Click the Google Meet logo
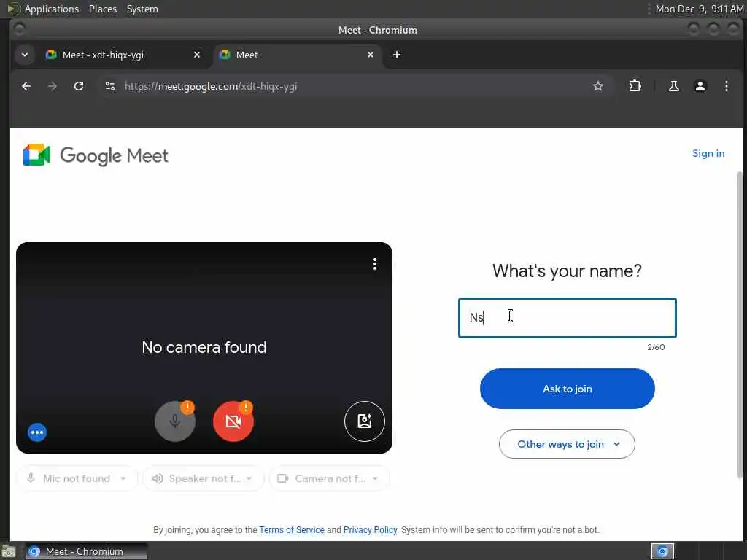Viewport: 747px width, 560px height. (96, 155)
